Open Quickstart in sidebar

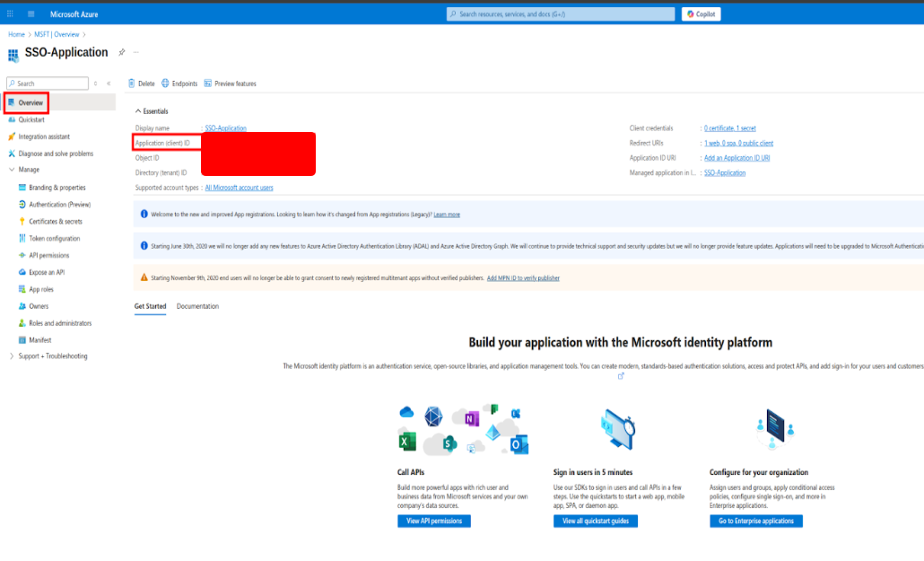pyautogui.click(x=31, y=119)
